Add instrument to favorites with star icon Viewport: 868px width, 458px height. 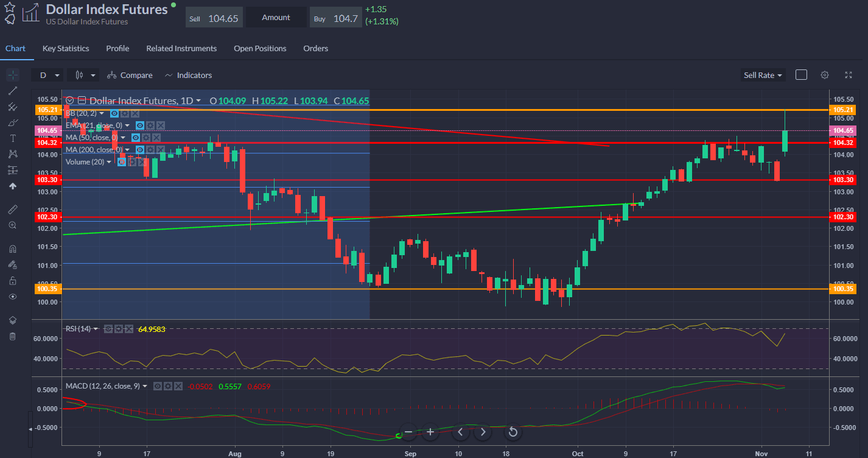9,7
